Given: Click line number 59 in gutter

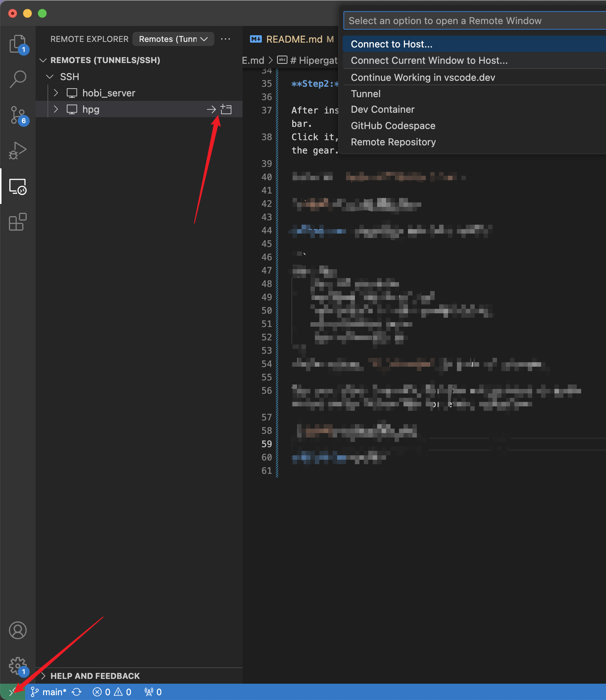Looking at the screenshot, I should click(267, 444).
